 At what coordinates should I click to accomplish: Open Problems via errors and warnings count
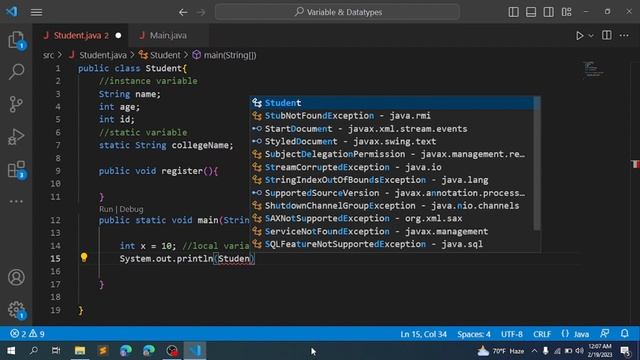27,334
